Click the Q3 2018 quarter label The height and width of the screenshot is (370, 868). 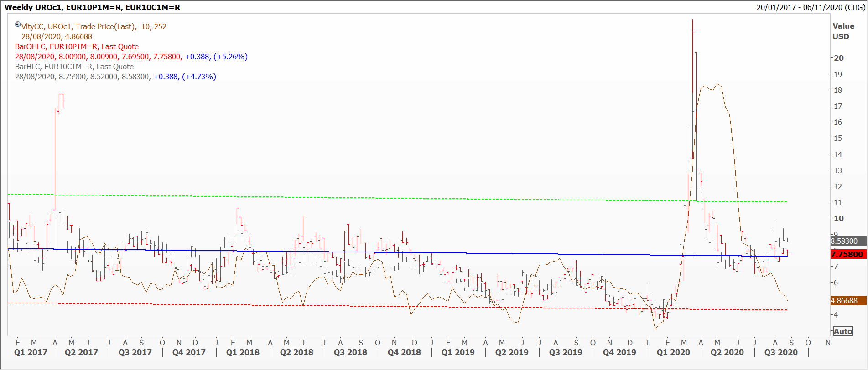(350, 352)
